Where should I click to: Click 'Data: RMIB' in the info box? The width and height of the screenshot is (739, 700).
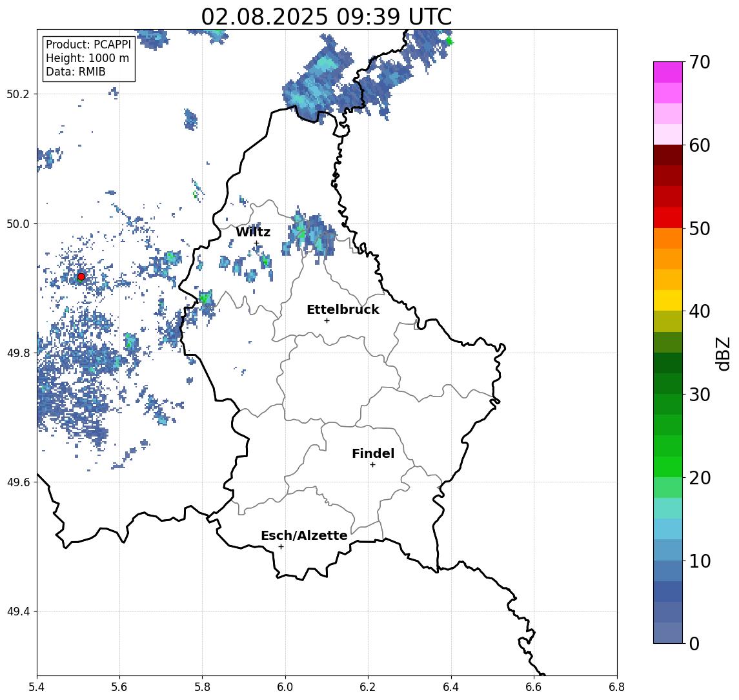tap(76, 72)
